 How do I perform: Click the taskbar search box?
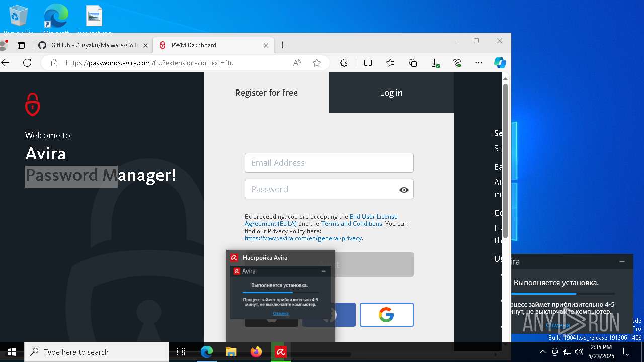[97, 352]
